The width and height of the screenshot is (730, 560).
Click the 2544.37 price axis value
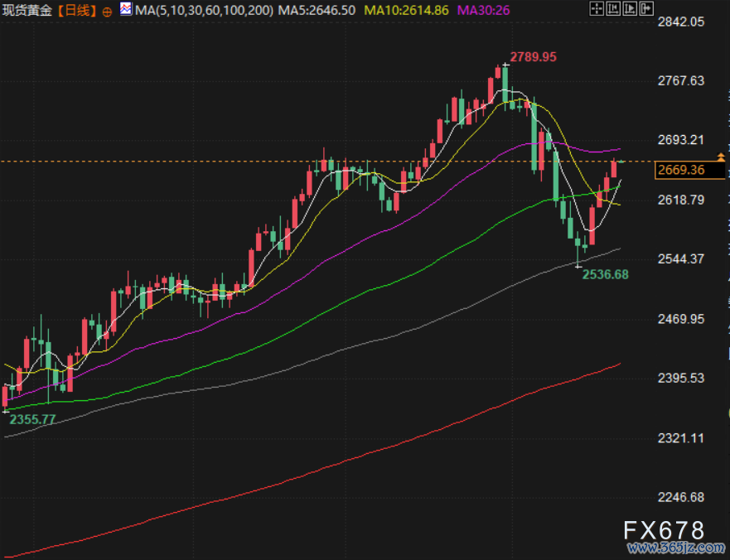[x=680, y=259]
